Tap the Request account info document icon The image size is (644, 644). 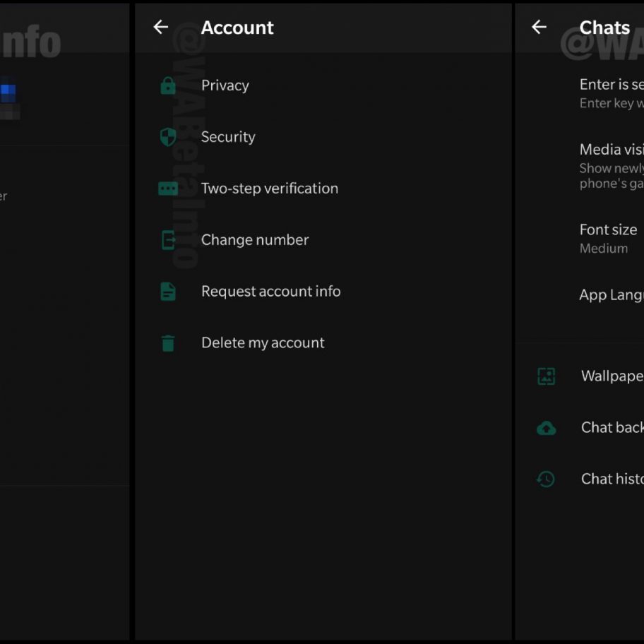pyautogui.click(x=168, y=292)
